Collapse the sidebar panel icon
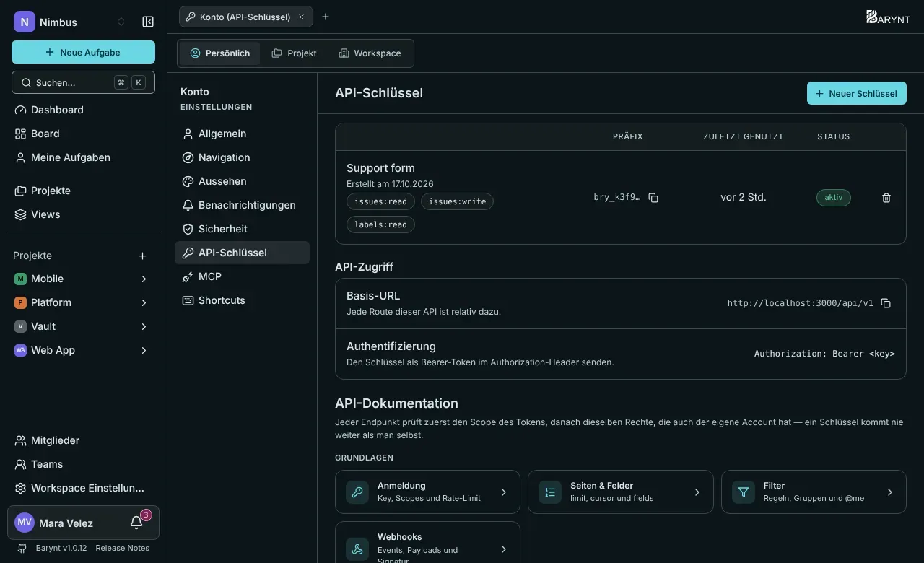 click(x=148, y=22)
